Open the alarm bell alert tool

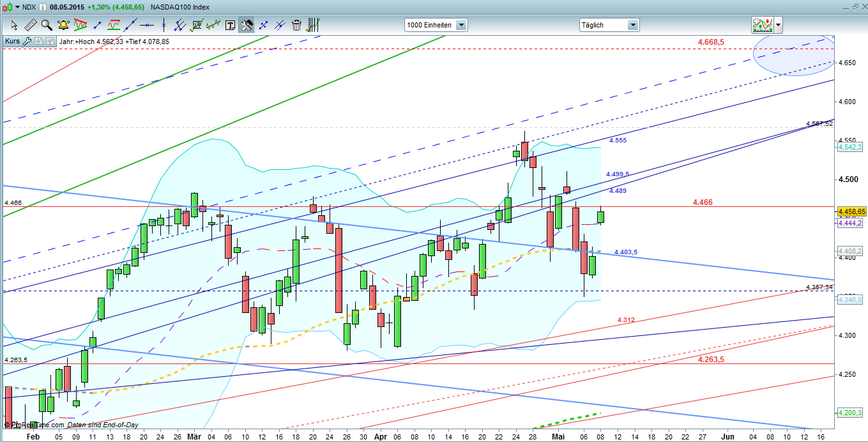coord(63,25)
